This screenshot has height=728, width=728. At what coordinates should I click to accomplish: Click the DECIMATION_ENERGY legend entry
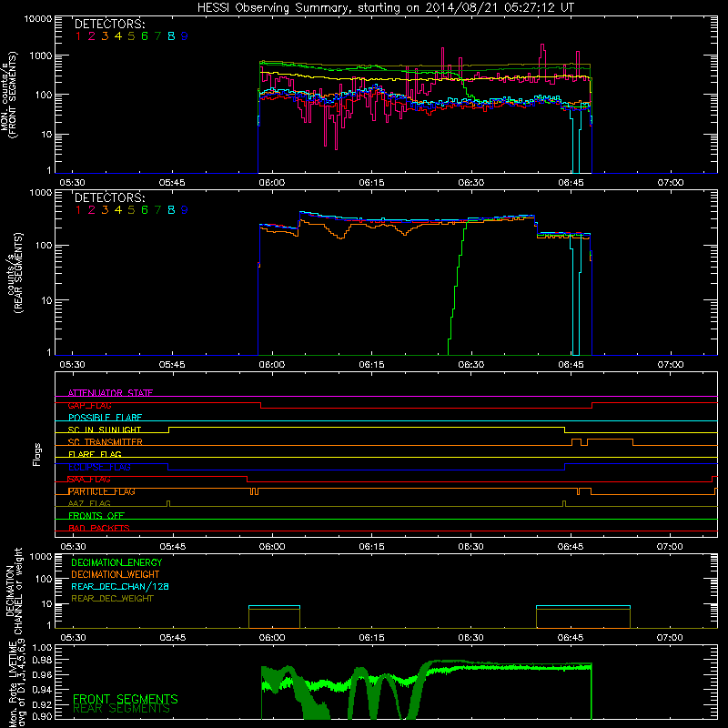116,562
